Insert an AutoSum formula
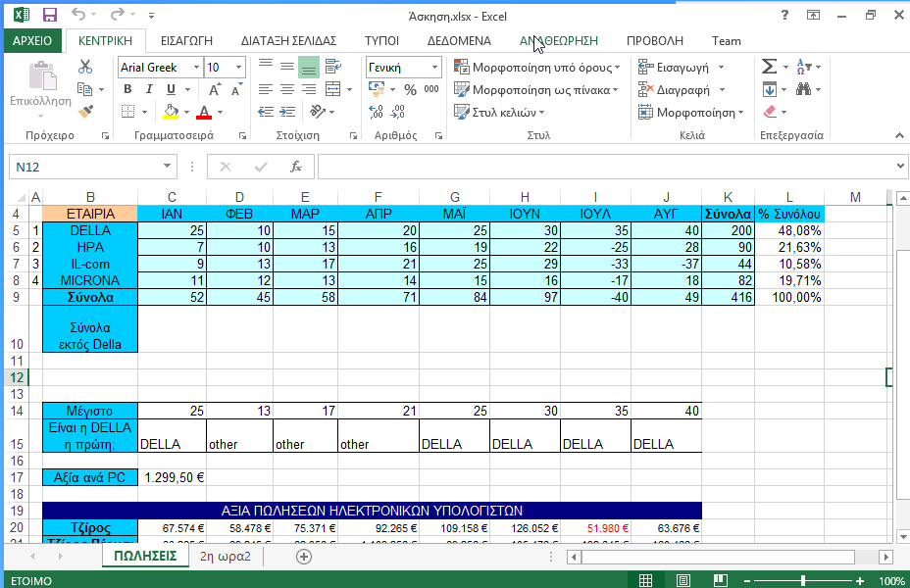This screenshot has width=910, height=588. (769, 67)
